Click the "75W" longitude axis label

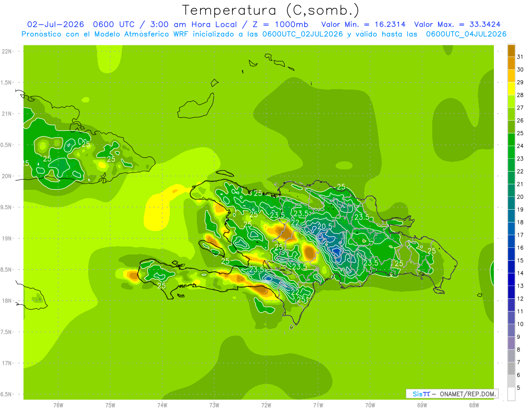[x=110, y=405]
